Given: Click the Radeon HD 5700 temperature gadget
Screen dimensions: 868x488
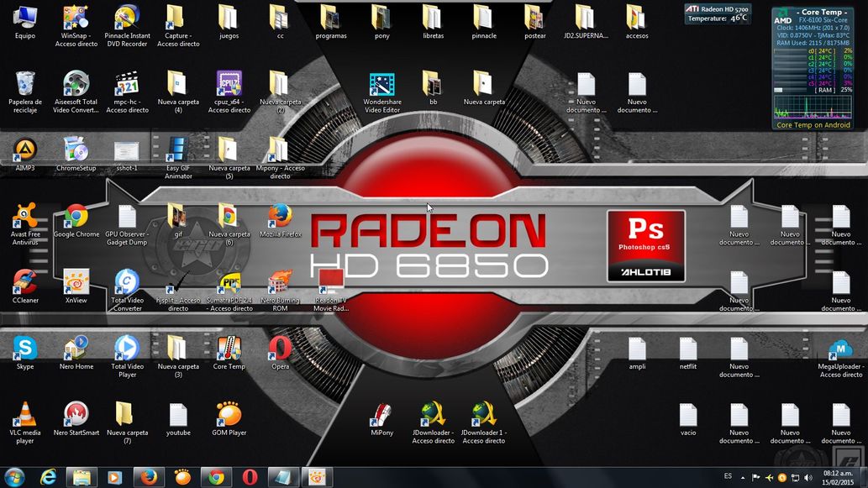Looking at the screenshot, I should click(718, 13).
